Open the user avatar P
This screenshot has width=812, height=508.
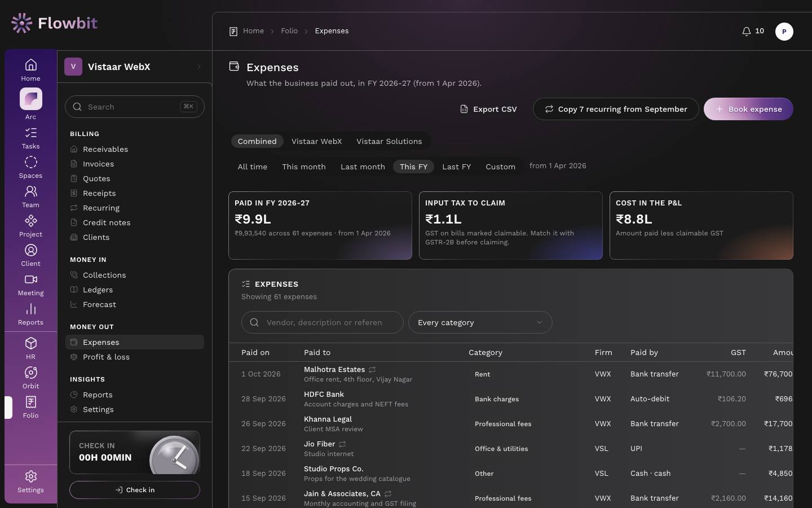784,32
